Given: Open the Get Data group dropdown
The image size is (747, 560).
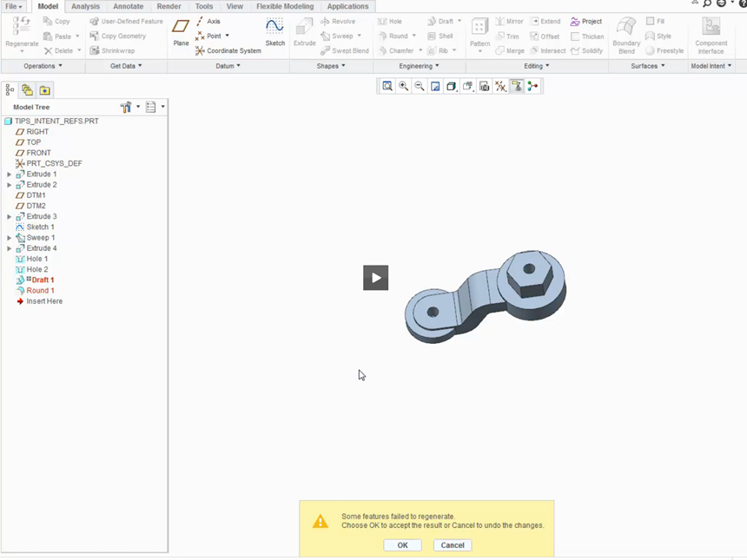Looking at the screenshot, I should pyautogui.click(x=126, y=66).
